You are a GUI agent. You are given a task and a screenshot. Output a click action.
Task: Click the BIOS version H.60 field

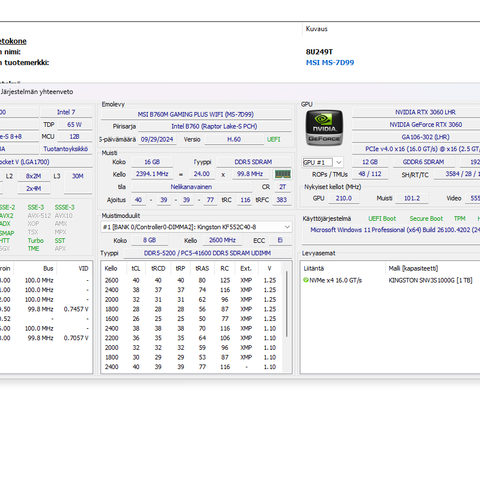coord(234,139)
